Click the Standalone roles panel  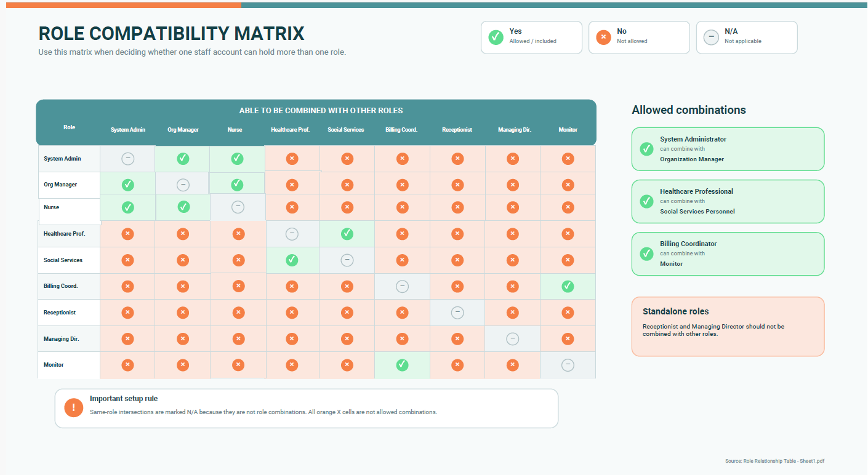click(x=728, y=326)
